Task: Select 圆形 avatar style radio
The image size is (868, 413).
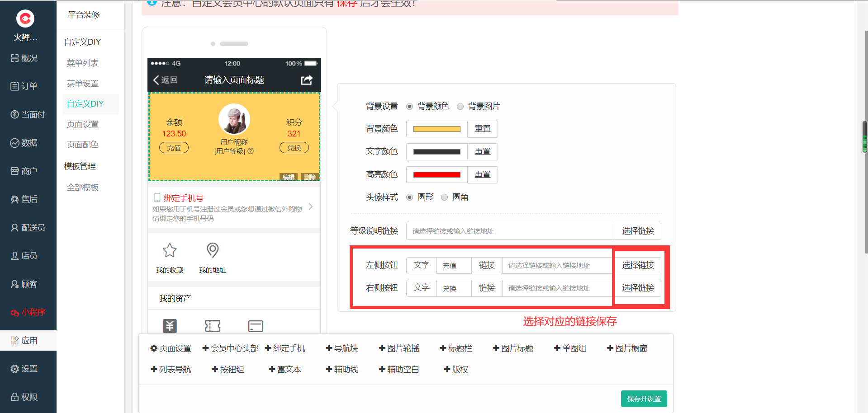Action: (410, 197)
